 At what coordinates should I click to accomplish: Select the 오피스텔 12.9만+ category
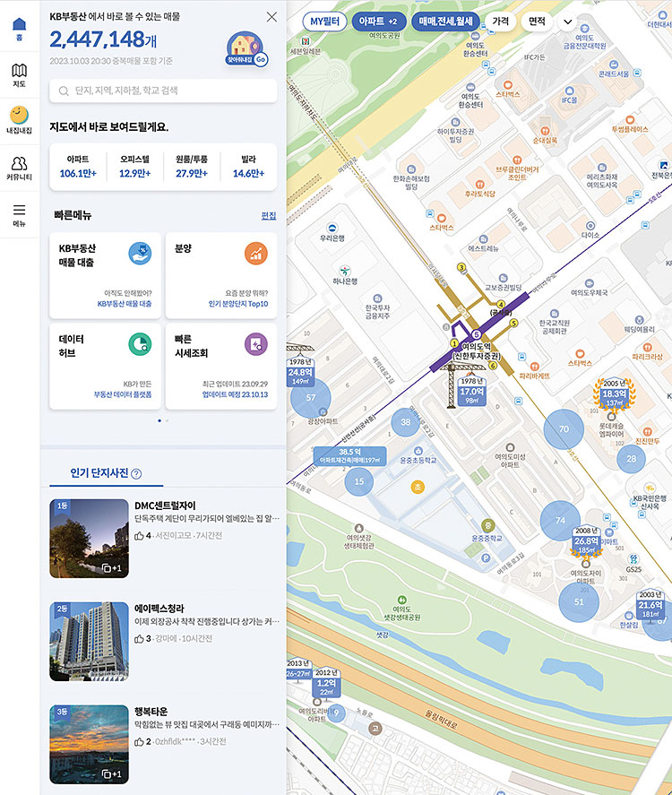click(134, 167)
